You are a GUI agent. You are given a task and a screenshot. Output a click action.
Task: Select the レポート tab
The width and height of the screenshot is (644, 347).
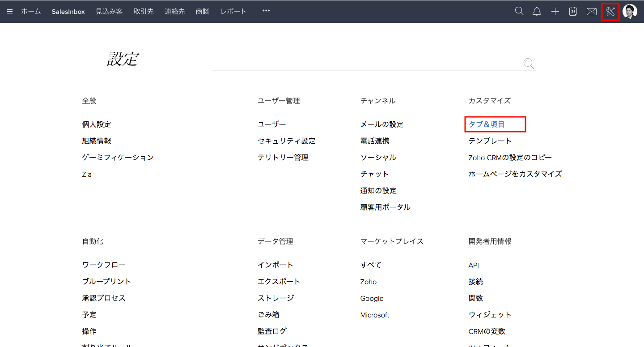coord(233,12)
